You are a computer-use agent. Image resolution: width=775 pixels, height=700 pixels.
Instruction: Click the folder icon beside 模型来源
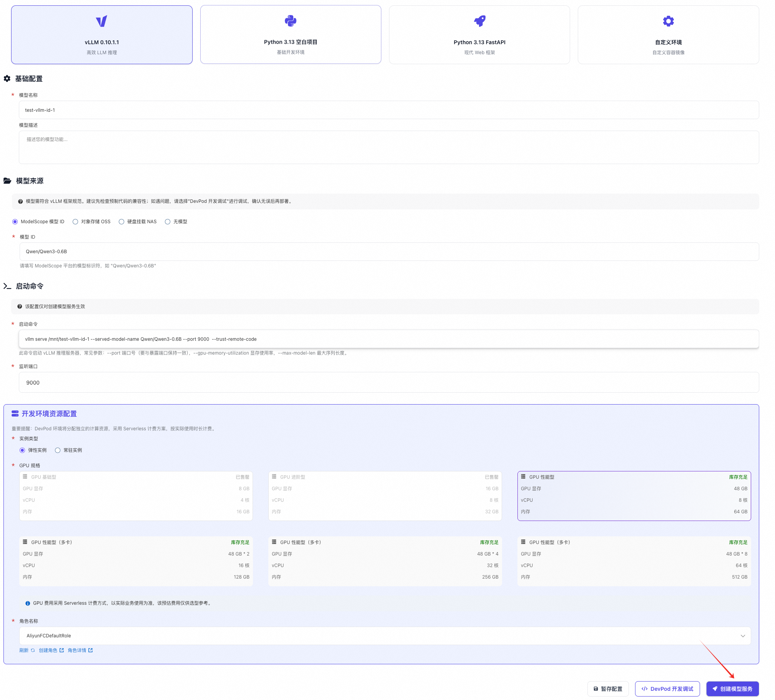7,181
